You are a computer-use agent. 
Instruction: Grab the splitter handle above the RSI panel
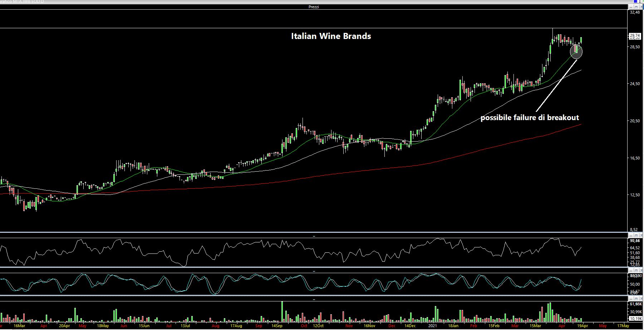tap(314, 236)
